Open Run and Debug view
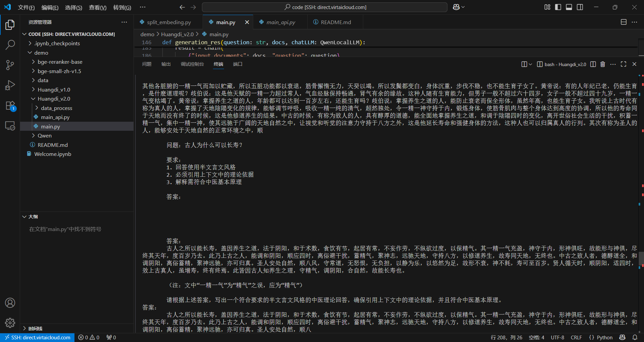644x342 pixels. pos(10,85)
